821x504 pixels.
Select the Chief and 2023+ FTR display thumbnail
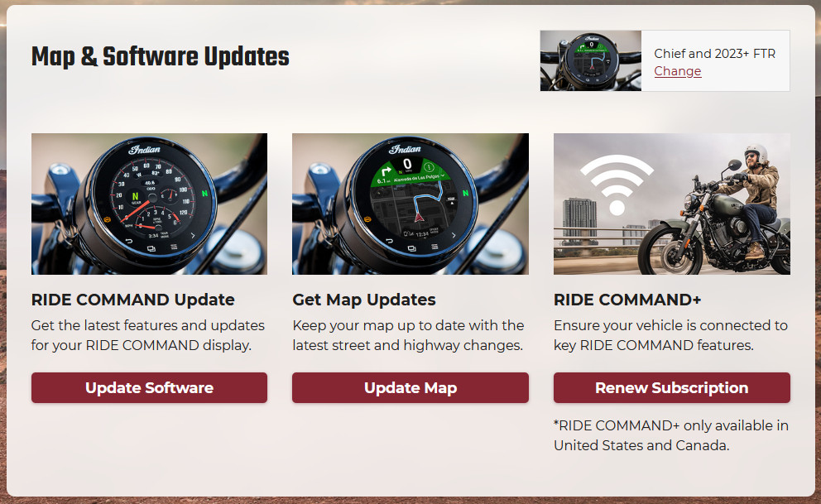pos(591,60)
